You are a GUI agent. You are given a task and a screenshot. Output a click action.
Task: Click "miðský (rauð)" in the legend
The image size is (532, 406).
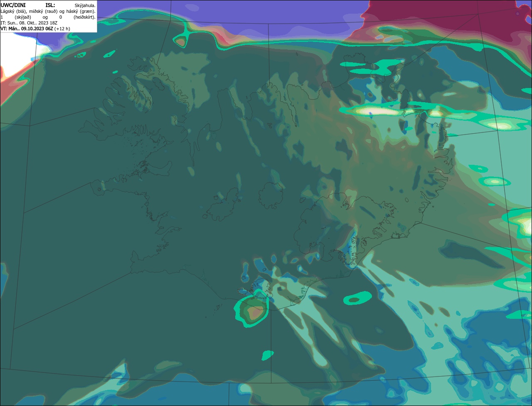pyautogui.click(x=43, y=12)
